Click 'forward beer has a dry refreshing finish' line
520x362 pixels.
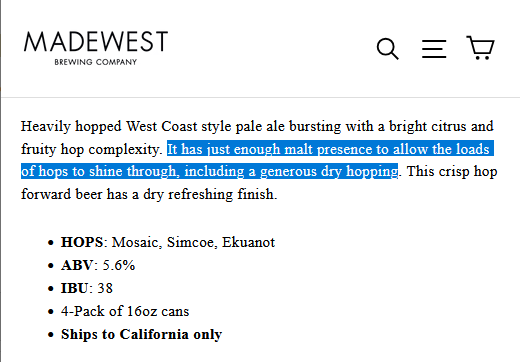pos(149,194)
